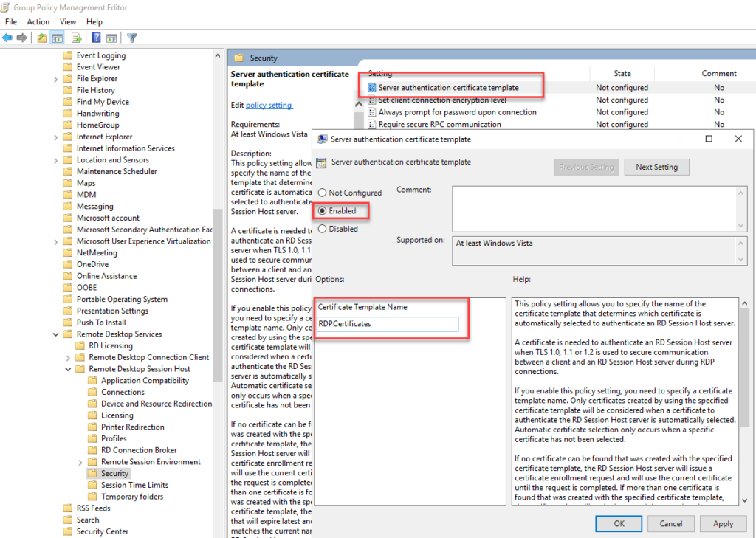The height and width of the screenshot is (538, 756).
Task: Select the RD Connection Broker tree item
Action: click(139, 449)
